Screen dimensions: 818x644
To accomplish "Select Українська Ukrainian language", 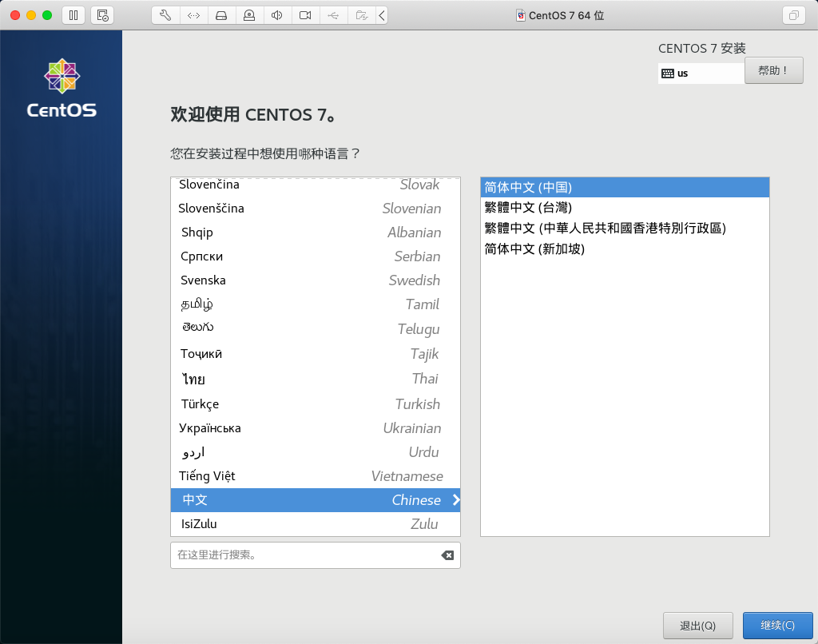I will [x=315, y=428].
